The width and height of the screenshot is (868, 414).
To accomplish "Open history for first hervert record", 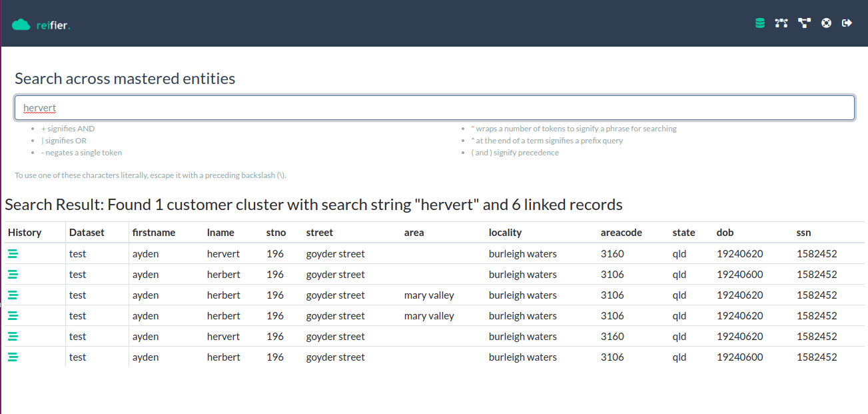I will [x=13, y=253].
